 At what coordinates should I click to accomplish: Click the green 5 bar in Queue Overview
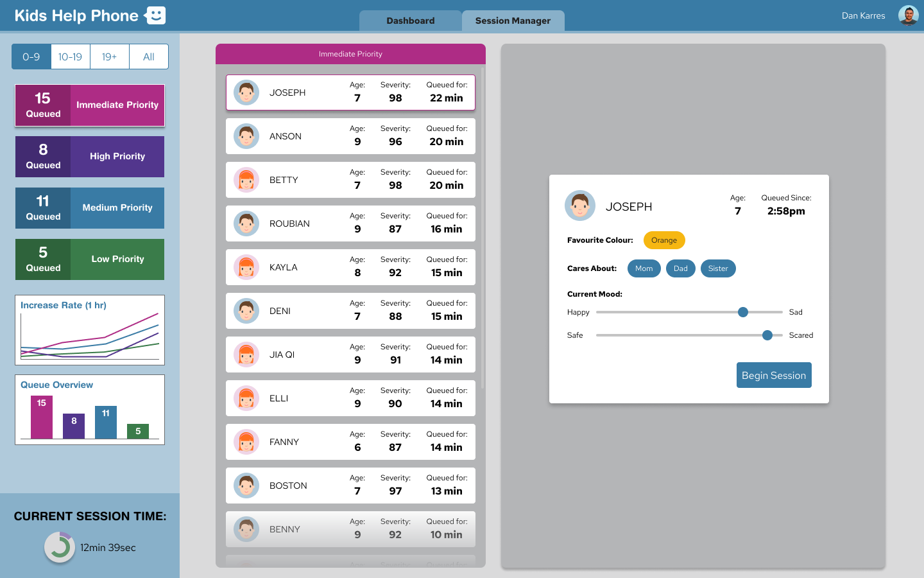tap(138, 432)
